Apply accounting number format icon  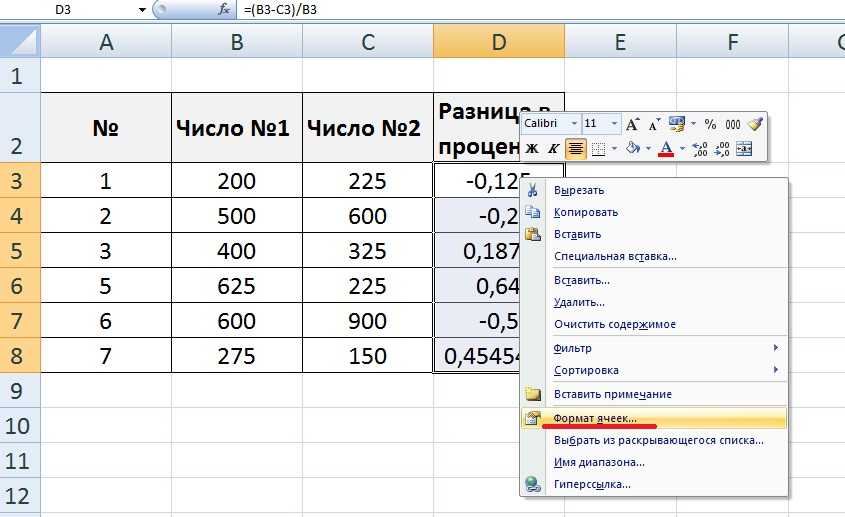[x=677, y=125]
